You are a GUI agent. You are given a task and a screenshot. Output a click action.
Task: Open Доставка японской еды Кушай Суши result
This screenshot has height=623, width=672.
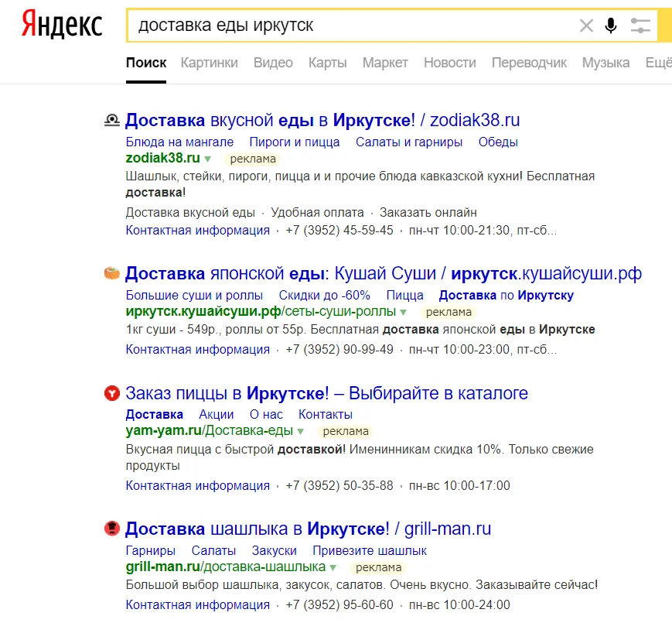click(x=383, y=273)
